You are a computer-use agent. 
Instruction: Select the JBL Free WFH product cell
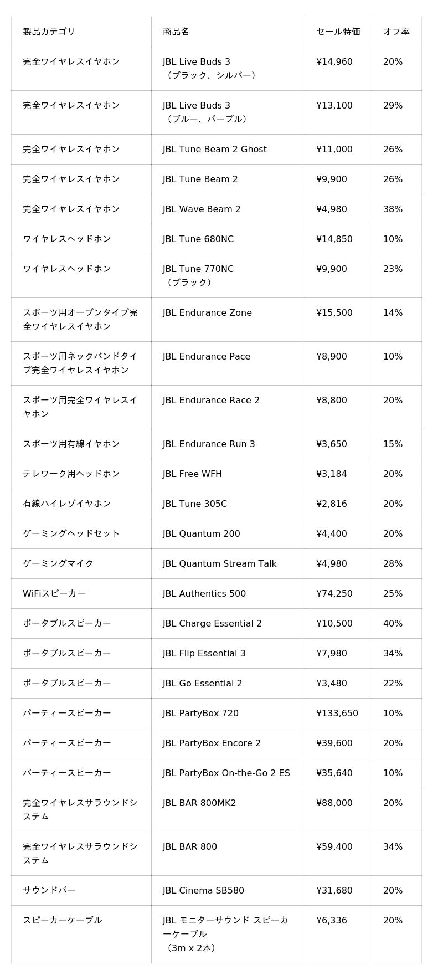pos(192,474)
